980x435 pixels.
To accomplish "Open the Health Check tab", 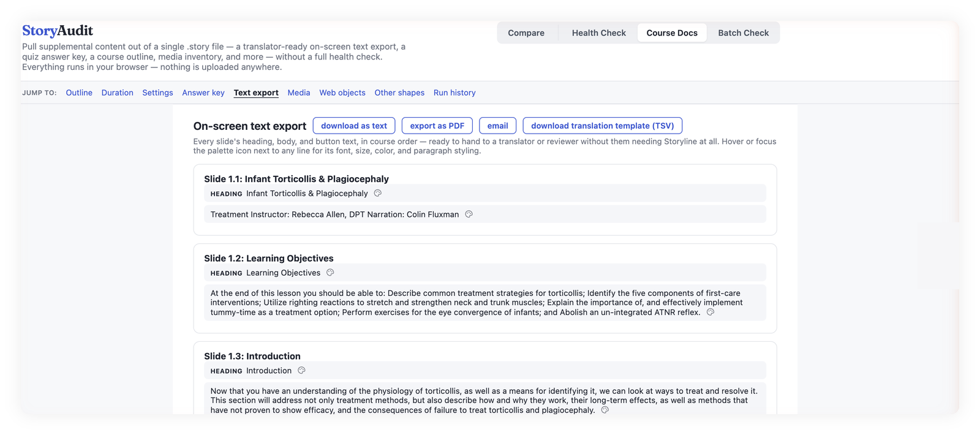I will click(599, 33).
